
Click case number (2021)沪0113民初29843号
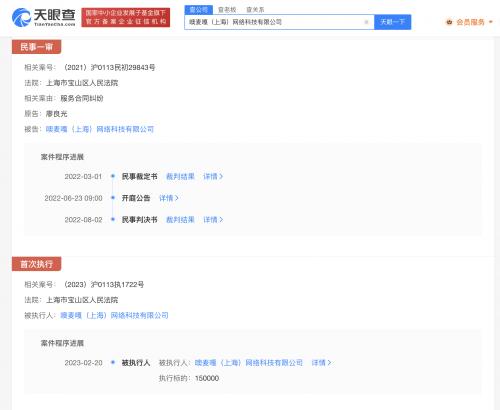pyautogui.click(x=109, y=67)
